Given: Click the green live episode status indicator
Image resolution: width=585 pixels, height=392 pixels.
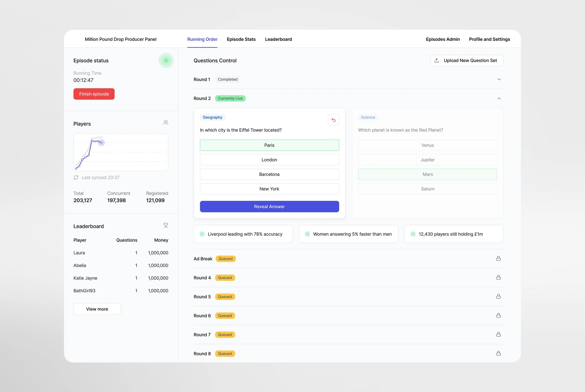Looking at the screenshot, I should coord(166,61).
